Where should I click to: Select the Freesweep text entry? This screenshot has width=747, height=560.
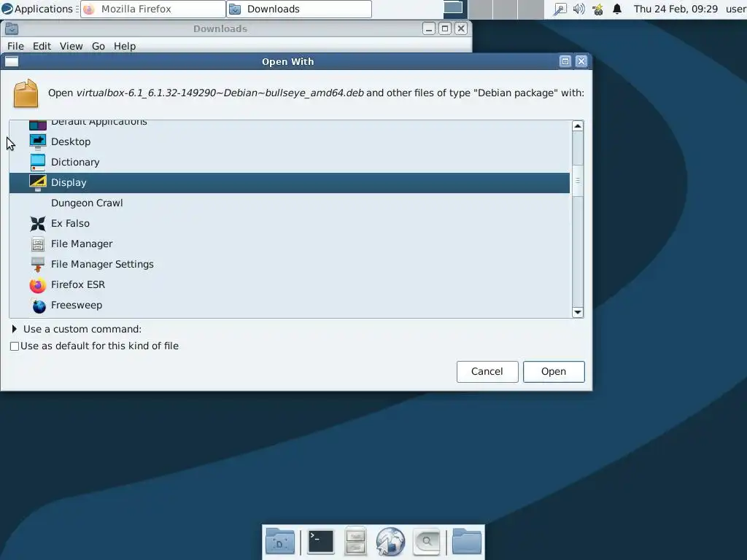tap(76, 306)
